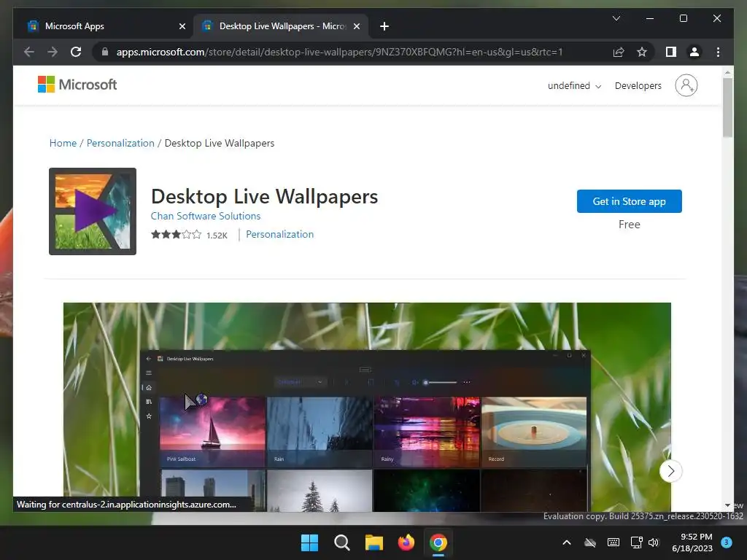The image size is (747, 560).
Task: Open the Personalization category link beside rating
Action: (279, 234)
